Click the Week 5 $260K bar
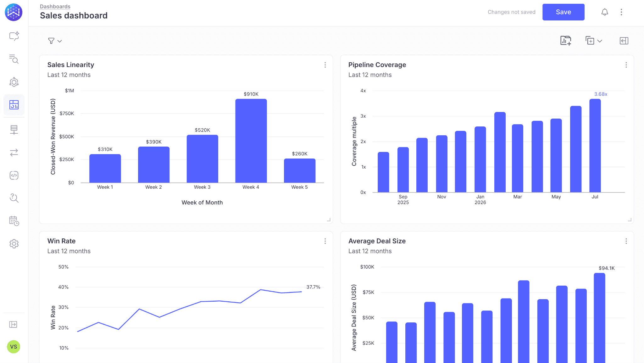 [x=300, y=170]
